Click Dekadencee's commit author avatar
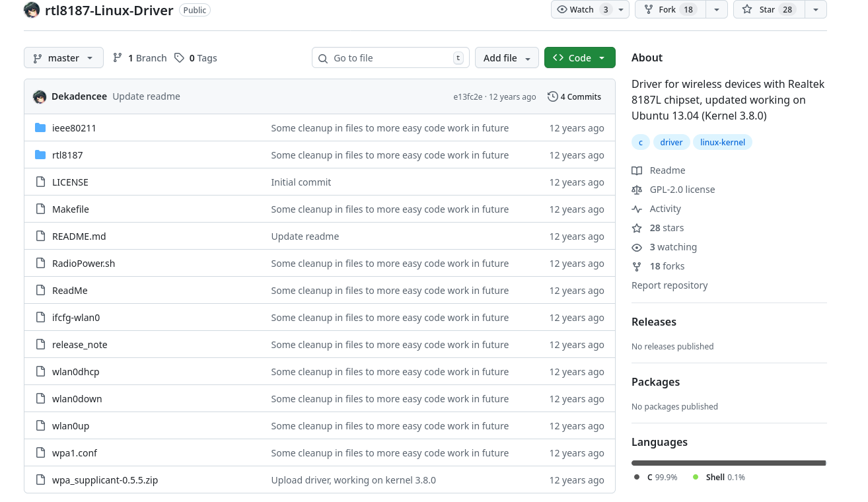 [40, 96]
